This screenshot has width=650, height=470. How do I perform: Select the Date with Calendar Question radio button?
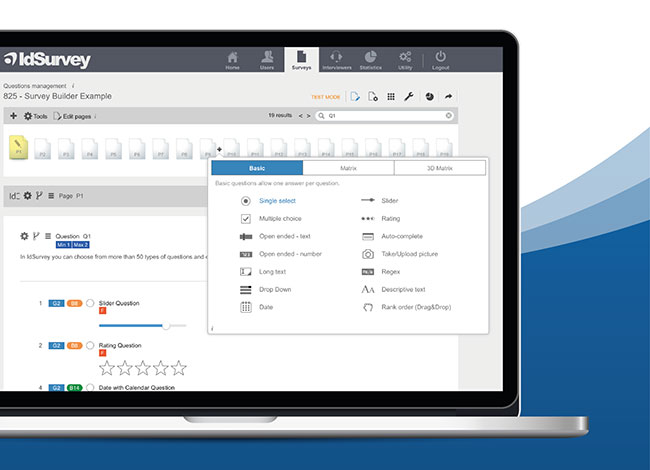[90, 387]
